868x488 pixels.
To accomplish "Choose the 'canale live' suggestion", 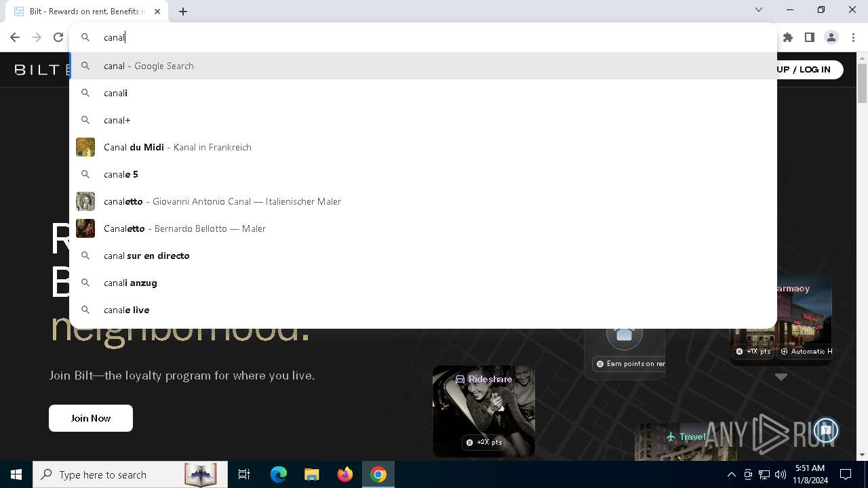I will (x=424, y=310).
